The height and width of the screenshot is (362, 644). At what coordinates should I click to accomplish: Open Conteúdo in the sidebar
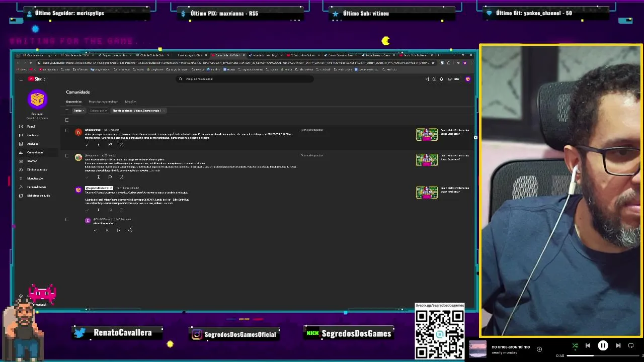tap(33, 135)
